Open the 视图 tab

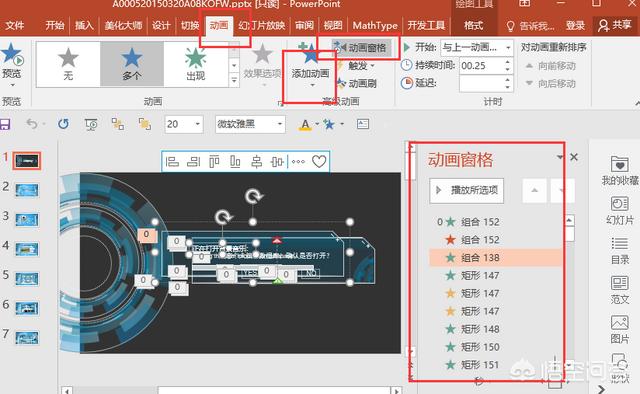tap(333, 25)
